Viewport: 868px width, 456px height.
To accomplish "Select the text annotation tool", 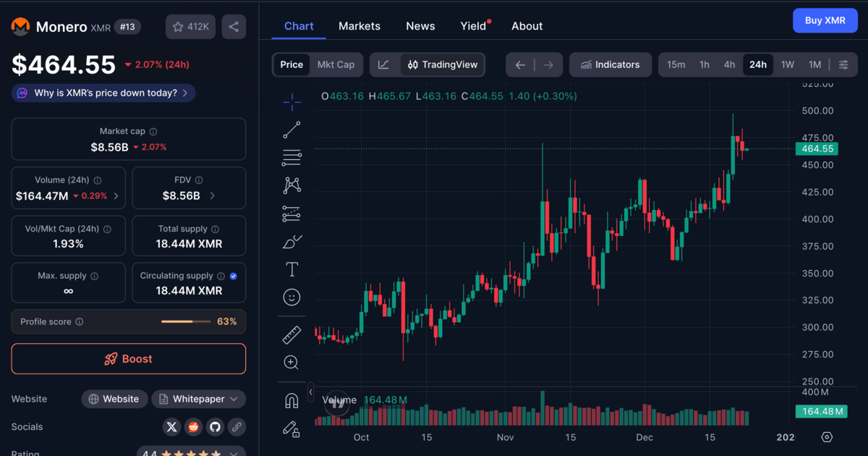I will point(292,269).
